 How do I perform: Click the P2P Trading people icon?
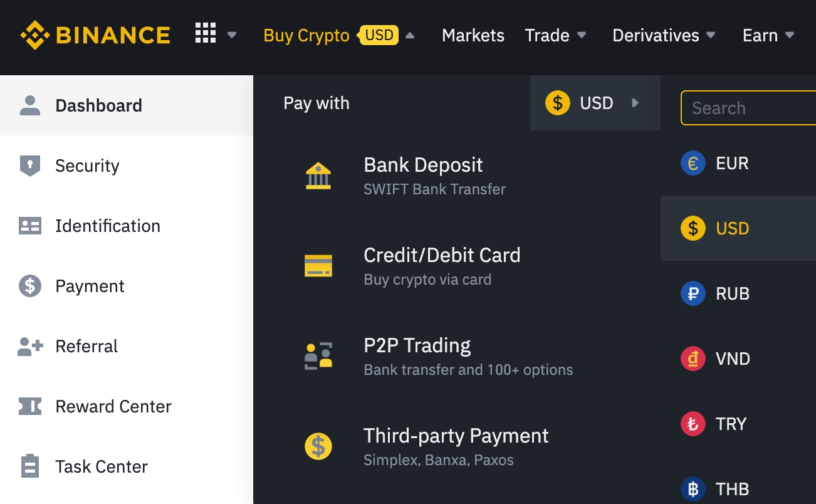click(x=318, y=356)
